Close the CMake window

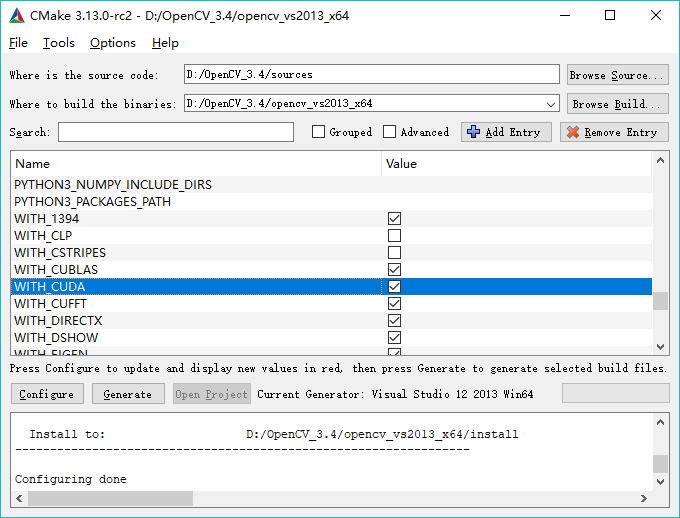click(x=656, y=16)
